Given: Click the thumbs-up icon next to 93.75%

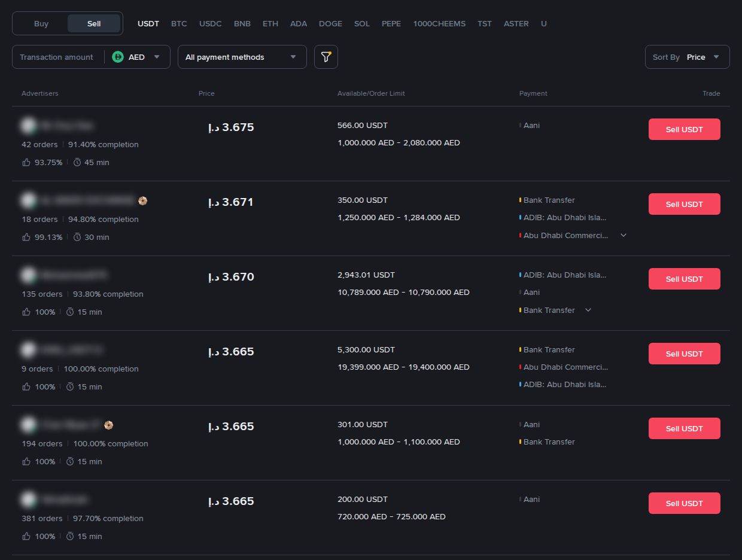Looking at the screenshot, I should coord(26,162).
